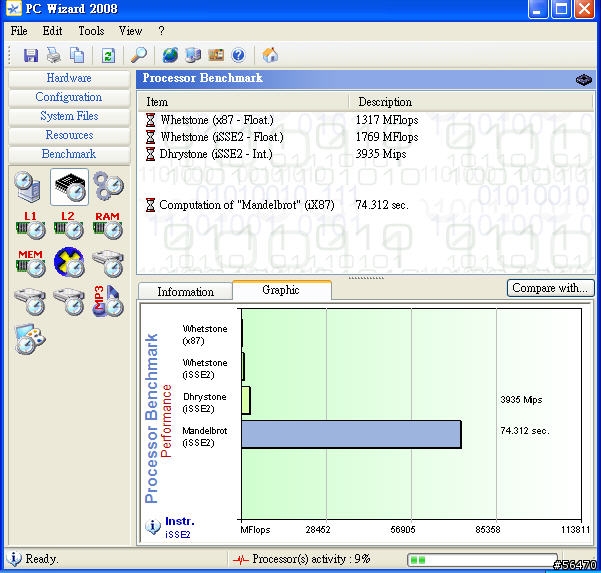Click the Processor(s) activity status text
Screen dimensions: 601x573
click(311, 559)
